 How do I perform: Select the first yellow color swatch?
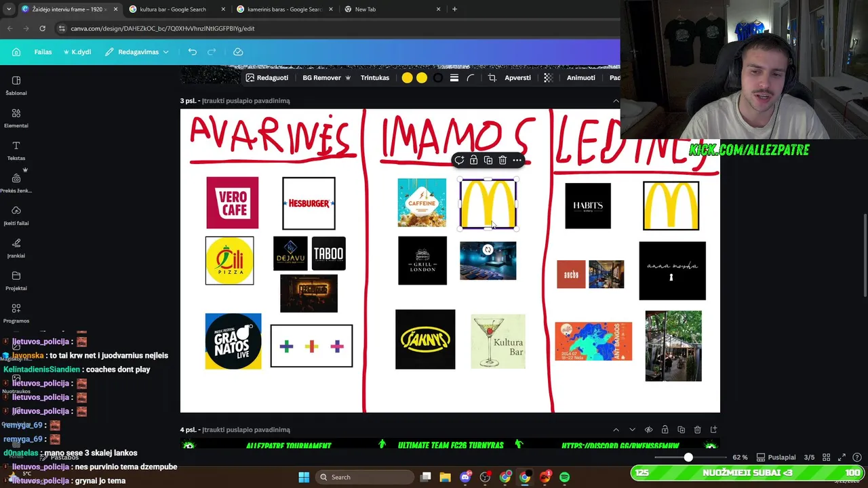[x=407, y=78]
